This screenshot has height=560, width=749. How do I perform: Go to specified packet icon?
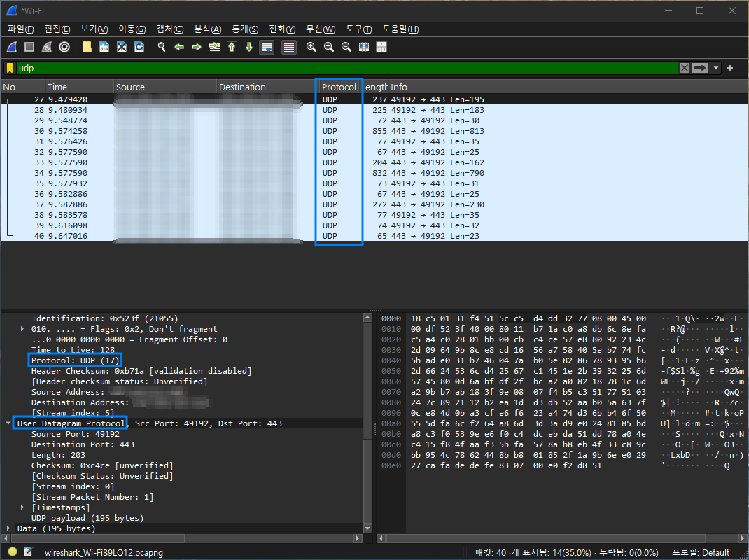coord(214,47)
